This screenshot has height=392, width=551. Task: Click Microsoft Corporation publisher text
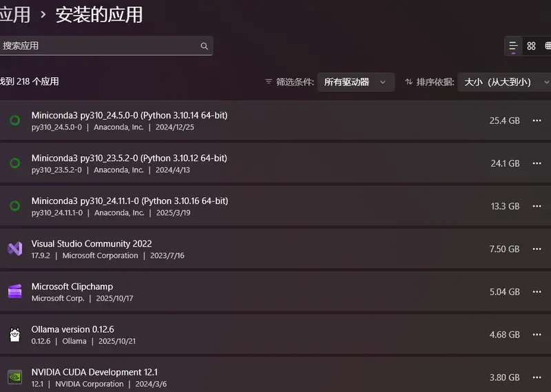pyautogui.click(x=100, y=256)
